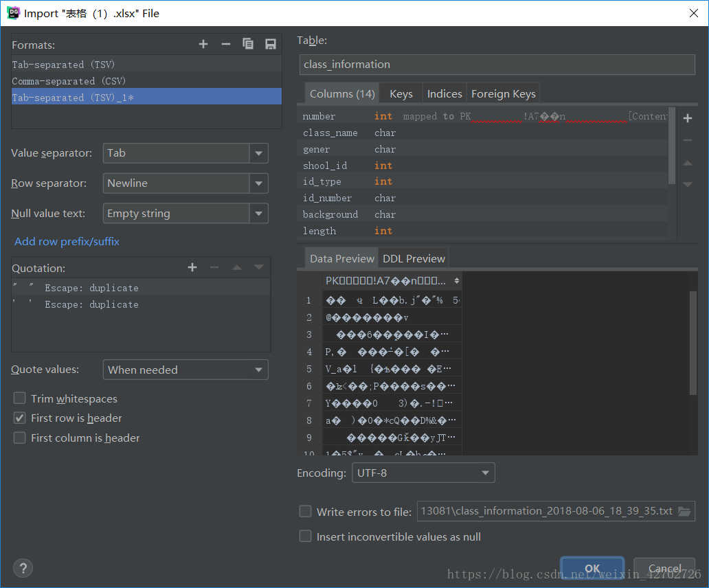The width and height of the screenshot is (709, 588).
Task: Switch to the Columns (14) tab
Action: 342,93
